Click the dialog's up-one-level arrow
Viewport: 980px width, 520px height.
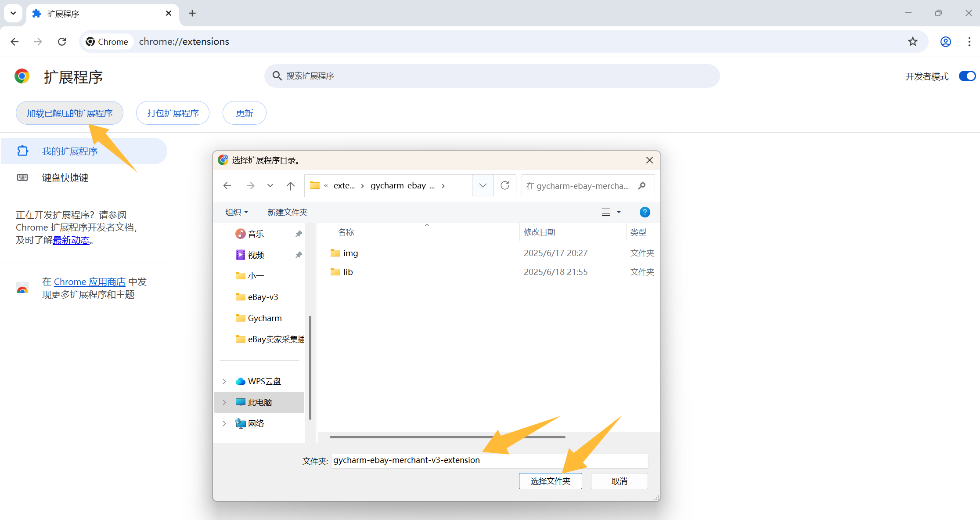pos(290,186)
